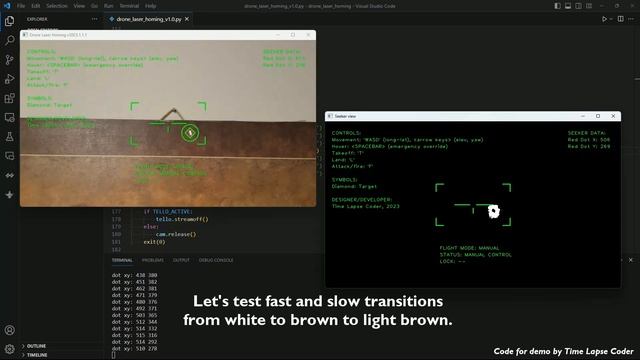Open the File menu
Image resolution: width=640 pixels, height=360 pixels.
21,6
